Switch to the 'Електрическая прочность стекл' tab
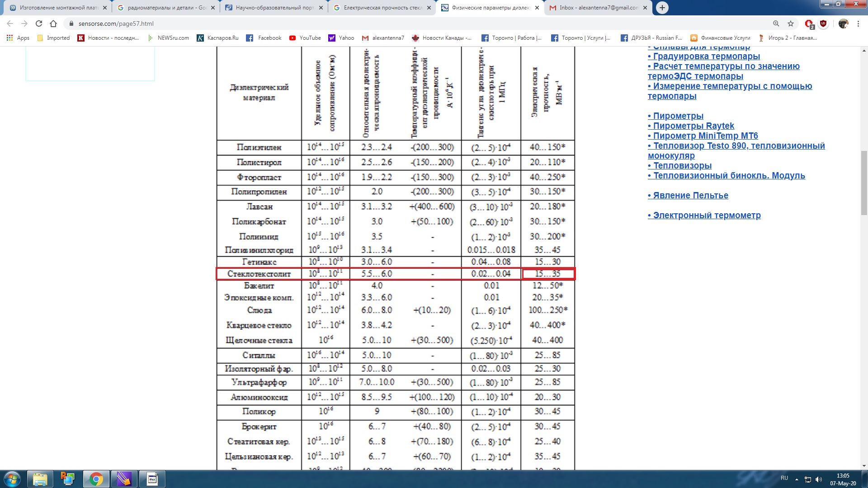The height and width of the screenshot is (488, 868). [382, 8]
